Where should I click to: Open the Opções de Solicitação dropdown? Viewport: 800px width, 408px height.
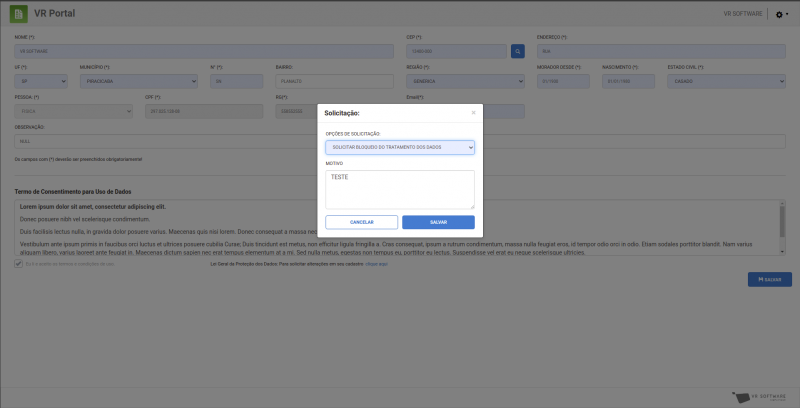click(400, 147)
